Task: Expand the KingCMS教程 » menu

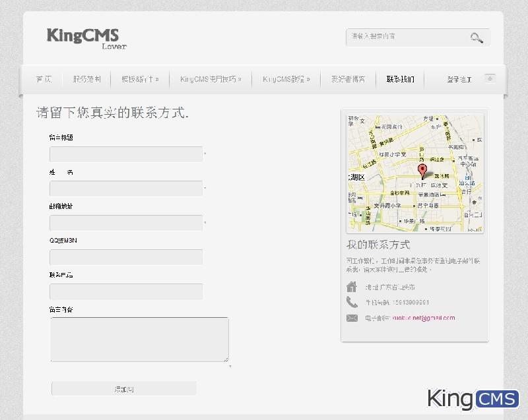Action: coord(286,79)
